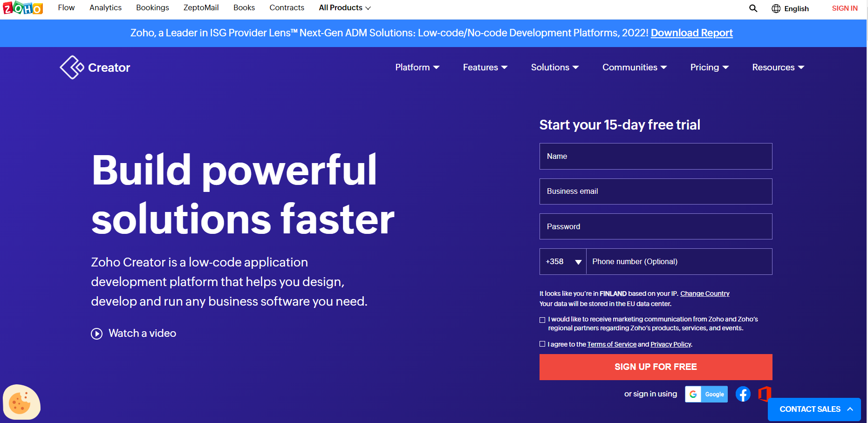The image size is (868, 423).
Task: Click the Zoho Creator diamond logo
Action: click(72, 68)
